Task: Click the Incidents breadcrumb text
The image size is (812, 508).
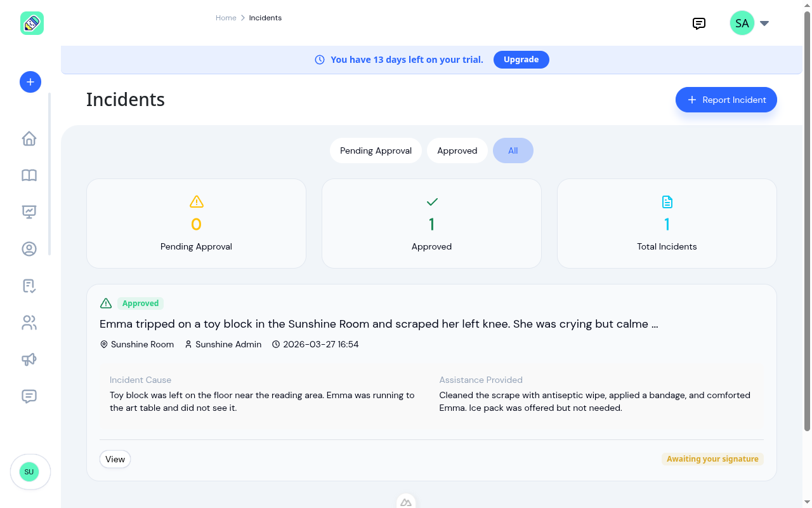Action: coord(265,18)
